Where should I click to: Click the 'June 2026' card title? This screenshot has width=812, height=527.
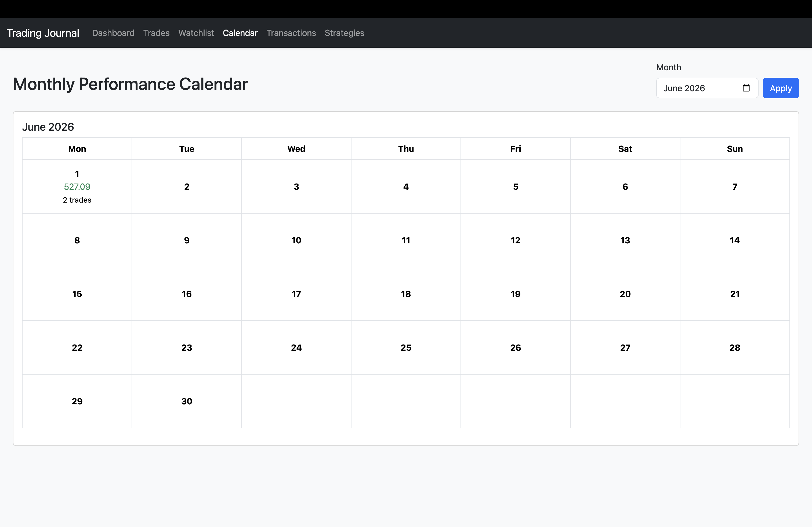[x=48, y=127]
